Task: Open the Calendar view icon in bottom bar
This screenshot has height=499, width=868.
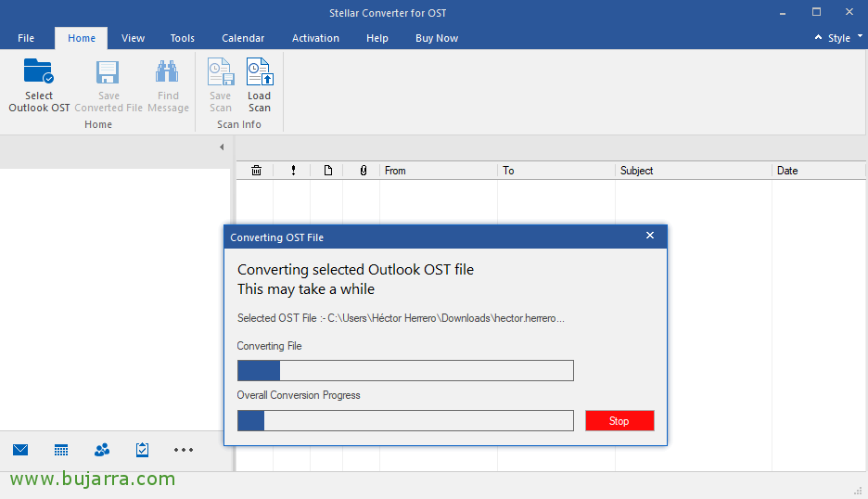Action: tap(61, 450)
